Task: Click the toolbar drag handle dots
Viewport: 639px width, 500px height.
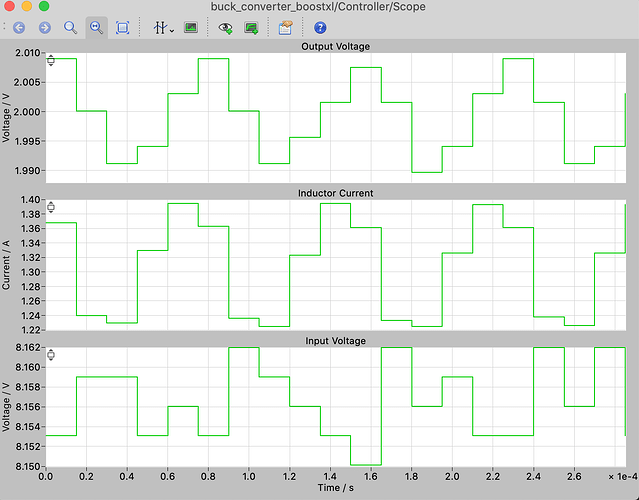Action: pos(4,27)
